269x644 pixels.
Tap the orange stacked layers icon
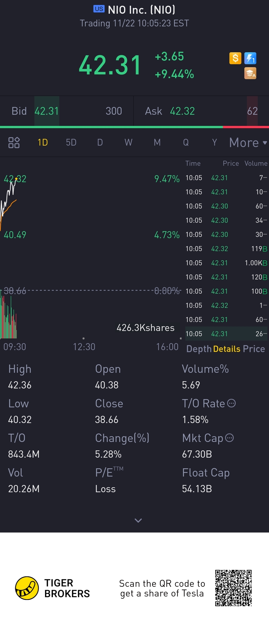(x=250, y=73)
